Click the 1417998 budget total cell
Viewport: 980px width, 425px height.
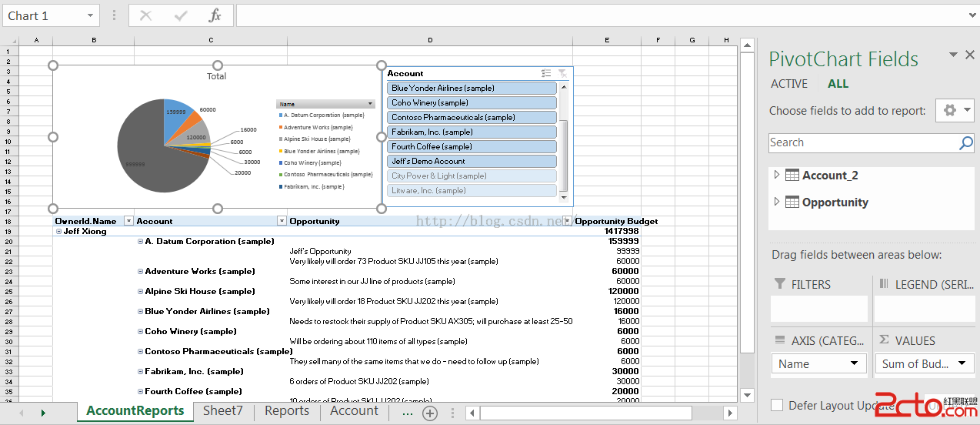pos(622,231)
